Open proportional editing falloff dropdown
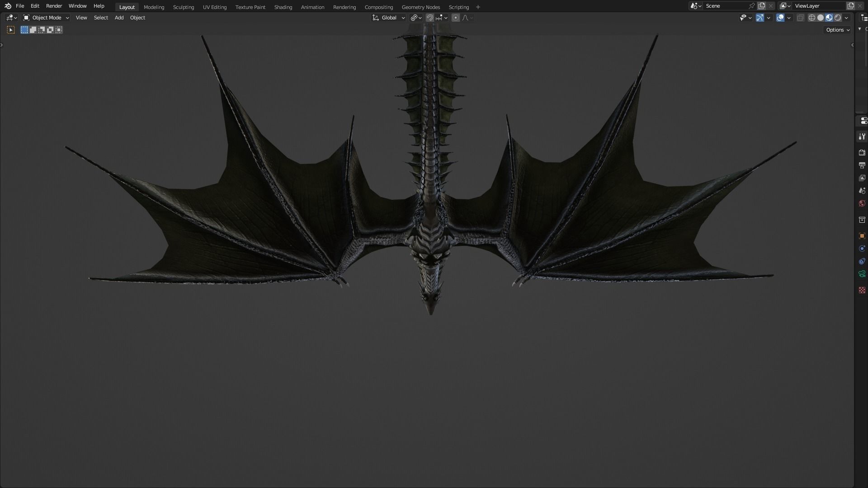 [x=467, y=18]
